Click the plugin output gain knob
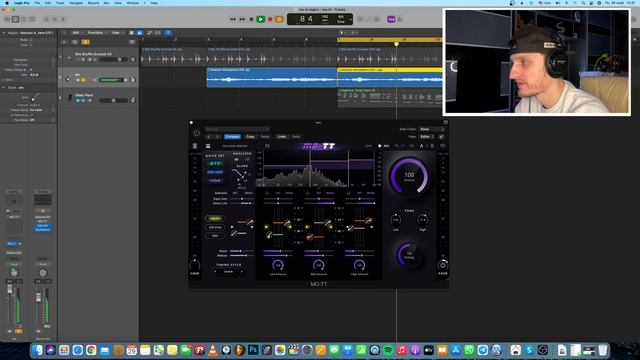The image size is (640, 360). click(443, 265)
